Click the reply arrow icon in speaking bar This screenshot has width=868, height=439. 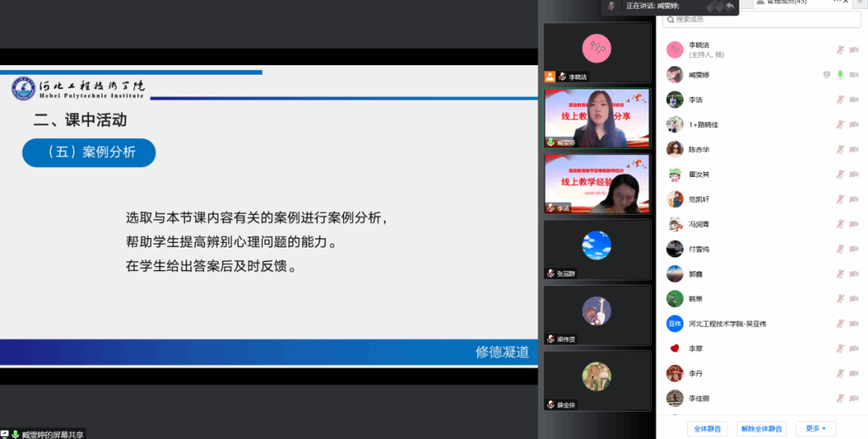click(728, 6)
